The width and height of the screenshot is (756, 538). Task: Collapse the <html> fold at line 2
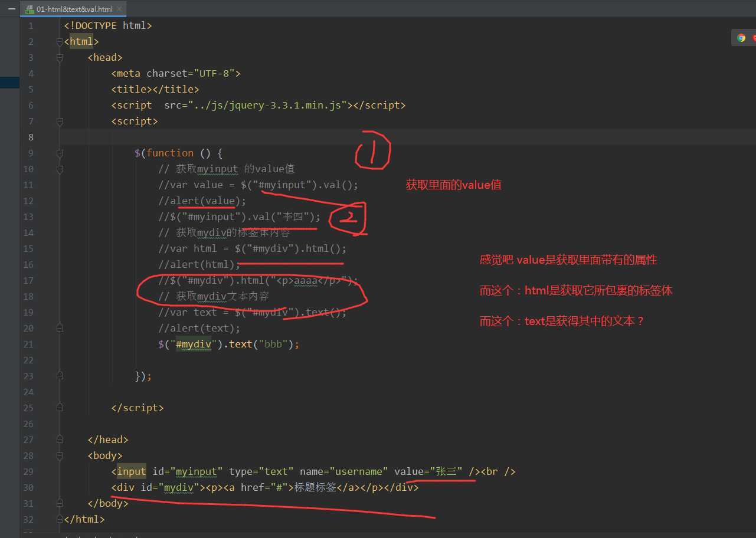pos(60,42)
